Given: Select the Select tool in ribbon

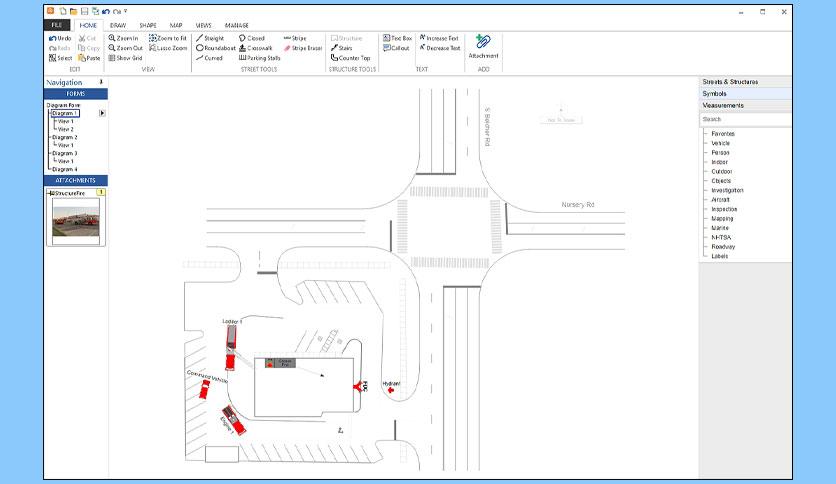Looking at the screenshot, I should [x=60, y=58].
